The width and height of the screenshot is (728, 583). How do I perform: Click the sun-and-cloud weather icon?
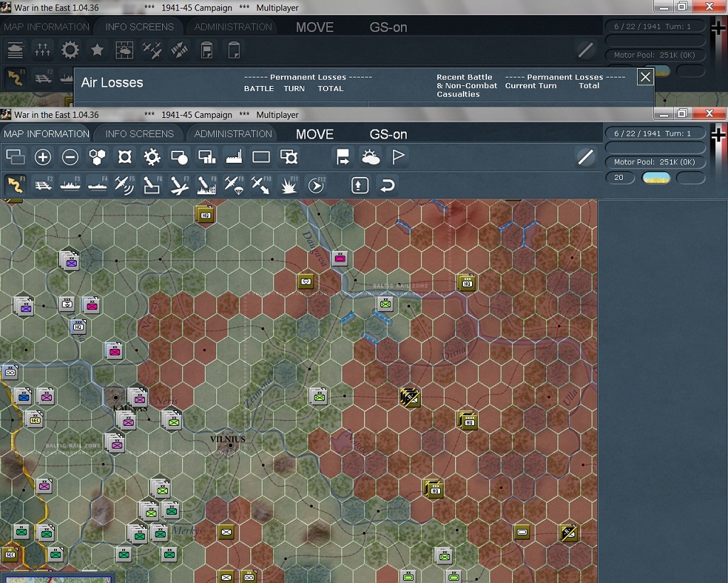click(x=370, y=157)
